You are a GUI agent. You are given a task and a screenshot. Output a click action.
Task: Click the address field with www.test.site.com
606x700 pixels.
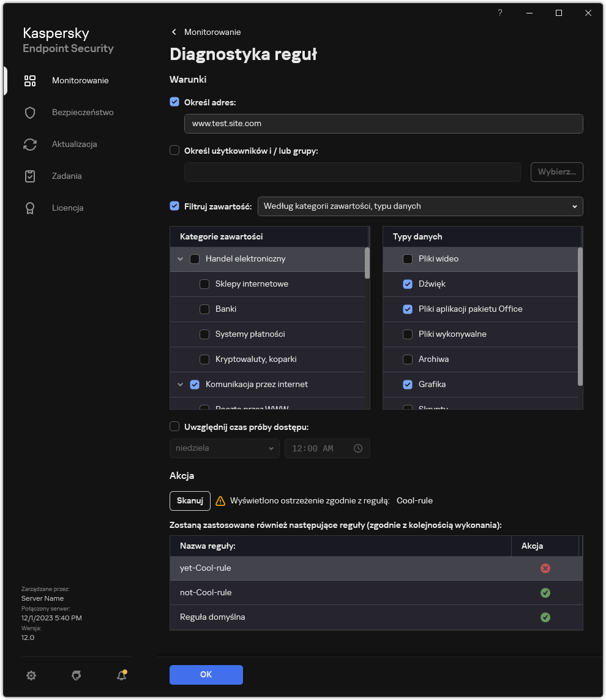(x=383, y=124)
